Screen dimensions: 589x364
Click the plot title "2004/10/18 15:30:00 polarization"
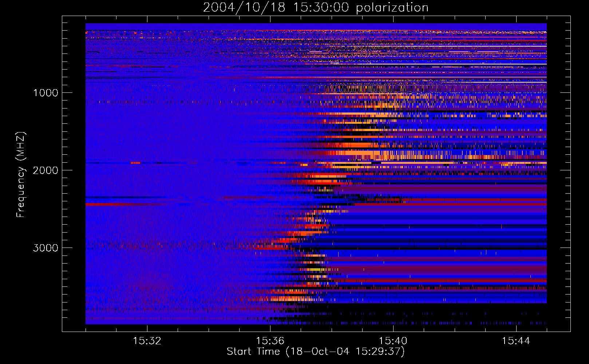(x=316, y=8)
